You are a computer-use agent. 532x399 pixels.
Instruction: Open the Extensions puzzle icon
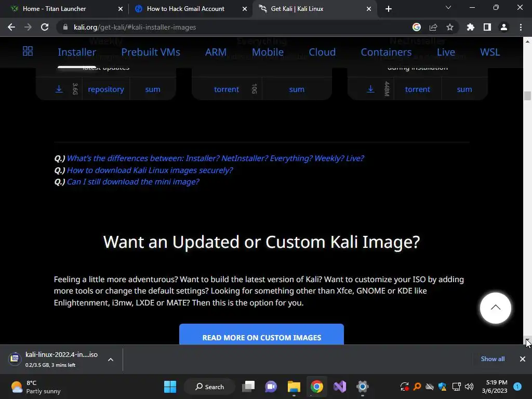click(x=470, y=27)
